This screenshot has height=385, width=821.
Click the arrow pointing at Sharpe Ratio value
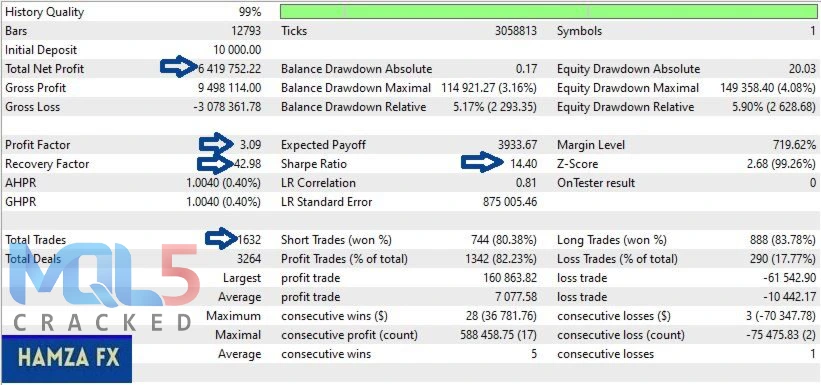click(x=481, y=163)
